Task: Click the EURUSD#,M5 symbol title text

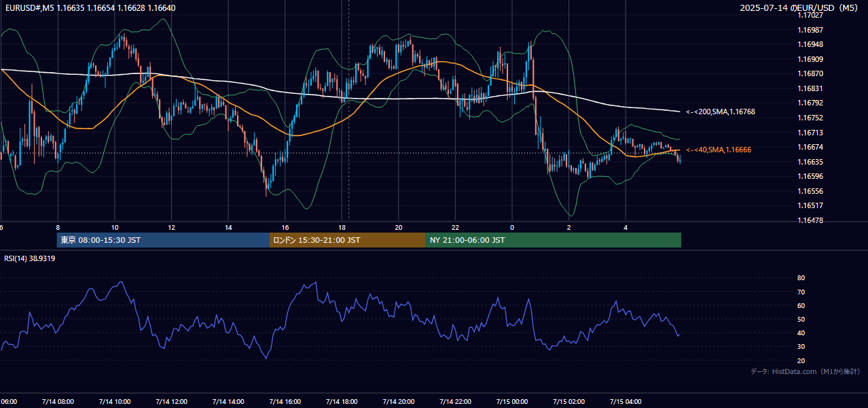Action: pyautogui.click(x=29, y=7)
